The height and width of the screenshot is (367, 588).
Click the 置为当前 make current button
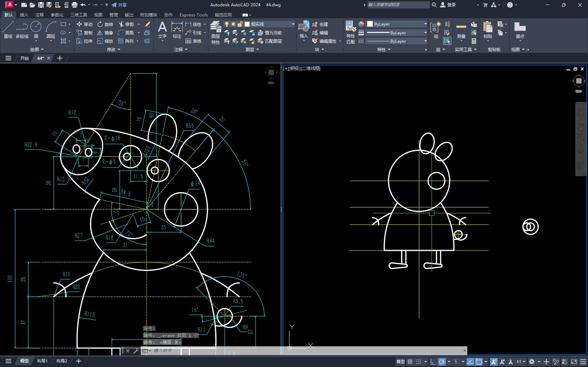pyautogui.click(x=269, y=33)
